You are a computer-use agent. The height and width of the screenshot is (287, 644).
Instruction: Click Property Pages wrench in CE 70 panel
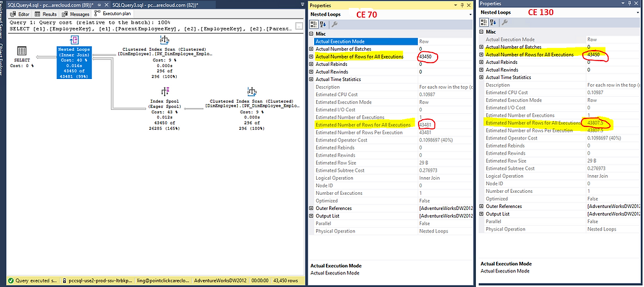tap(334, 24)
